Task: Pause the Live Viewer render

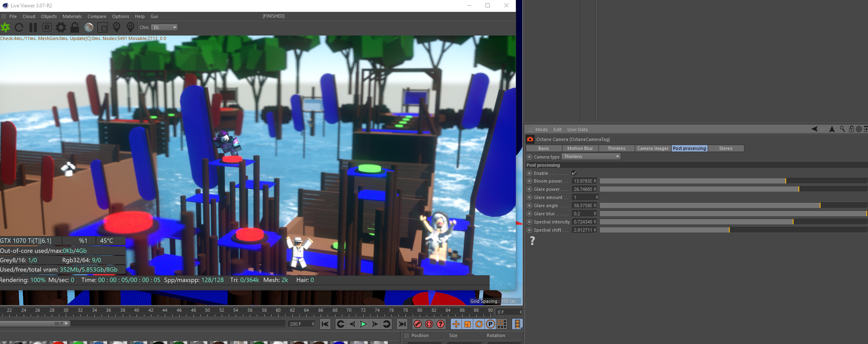Action: pos(33,27)
